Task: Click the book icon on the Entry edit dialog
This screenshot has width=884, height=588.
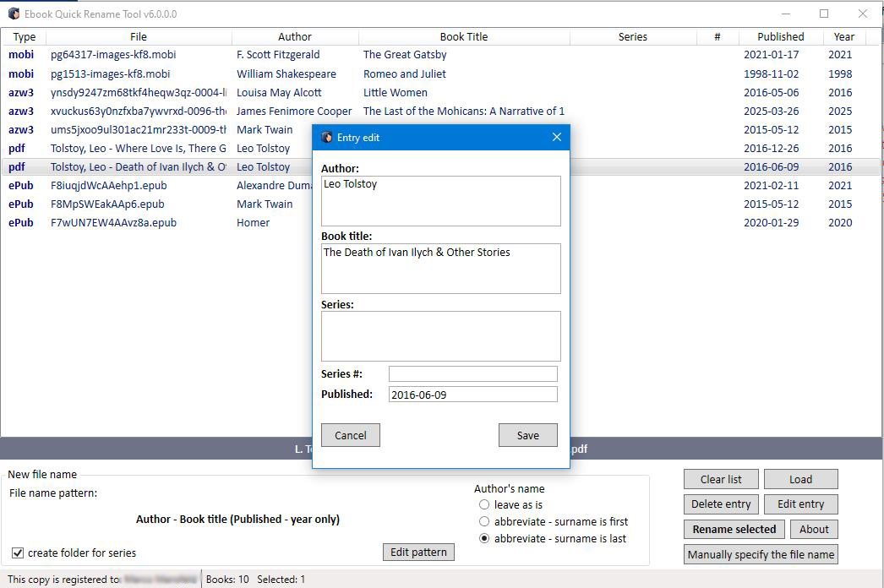Action: click(325, 137)
